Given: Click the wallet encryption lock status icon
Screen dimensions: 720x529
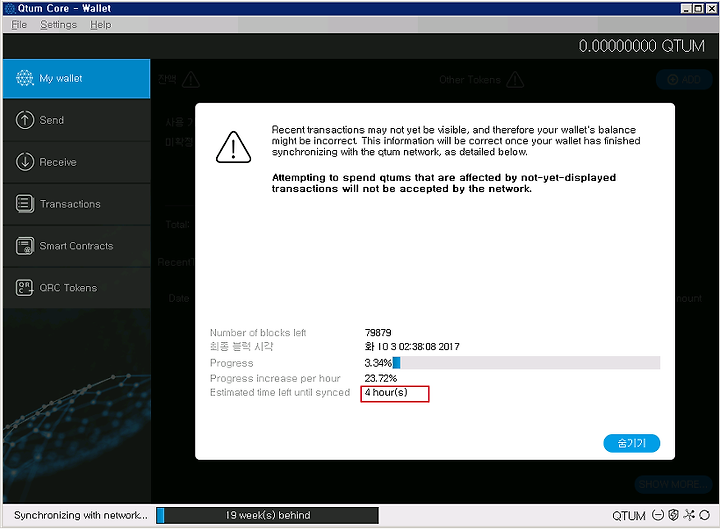Looking at the screenshot, I should click(x=658, y=515).
